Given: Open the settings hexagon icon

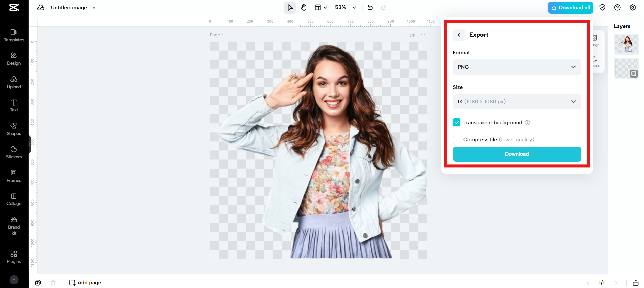Looking at the screenshot, I should coord(633,7).
